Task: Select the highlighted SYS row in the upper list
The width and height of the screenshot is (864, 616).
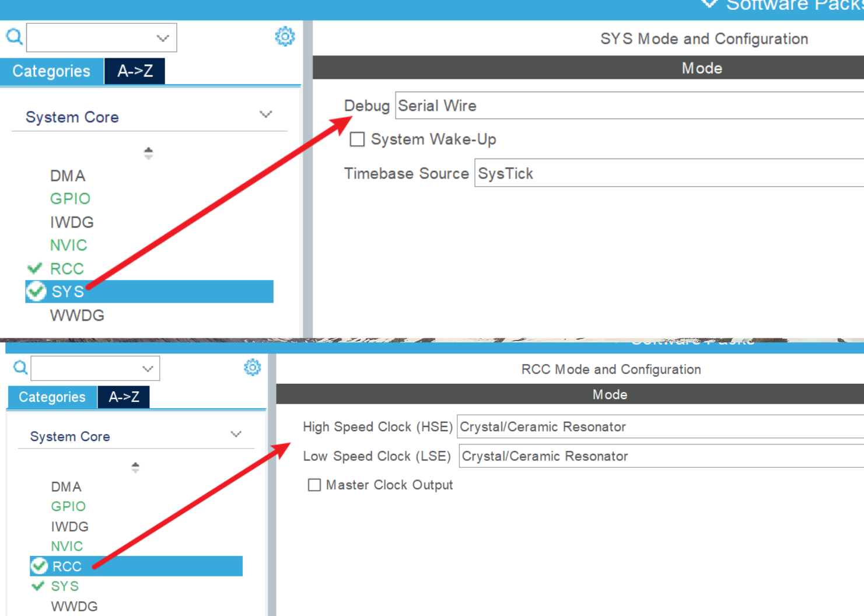Action: [149, 291]
